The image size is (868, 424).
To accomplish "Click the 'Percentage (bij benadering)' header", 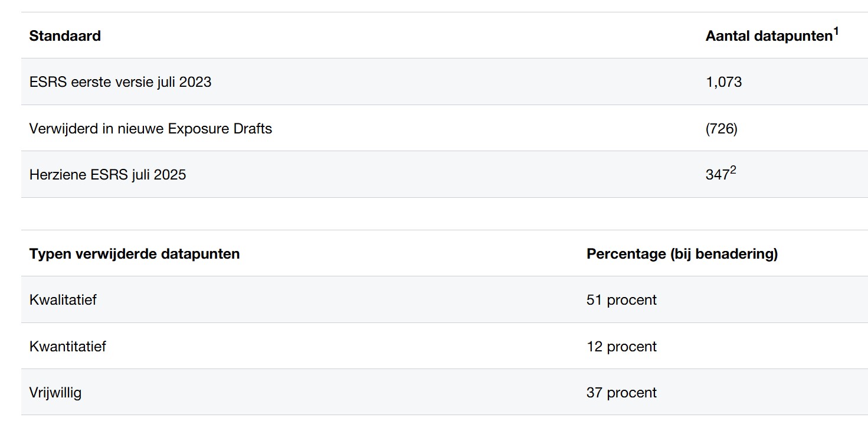I will 682,254.
